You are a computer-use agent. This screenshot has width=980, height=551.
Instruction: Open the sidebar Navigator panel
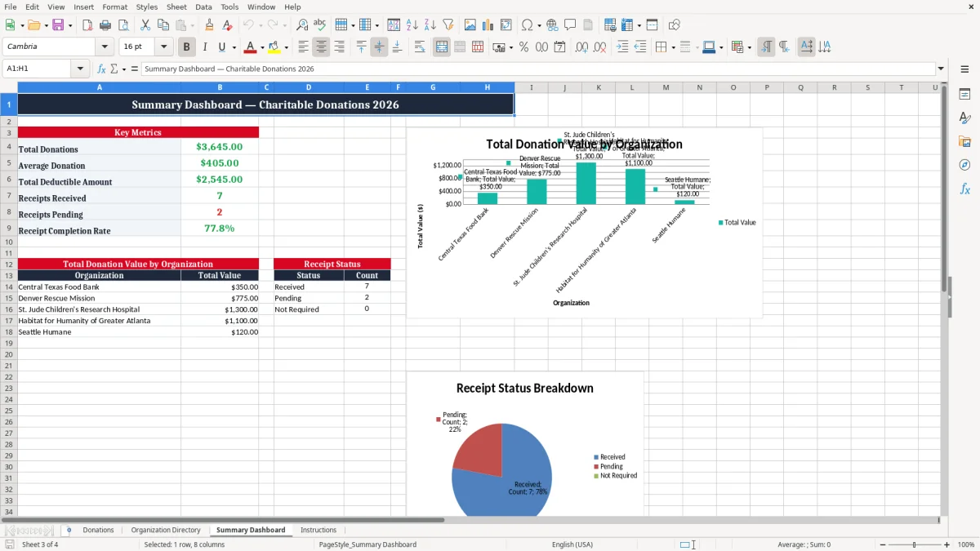tap(964, 165)
